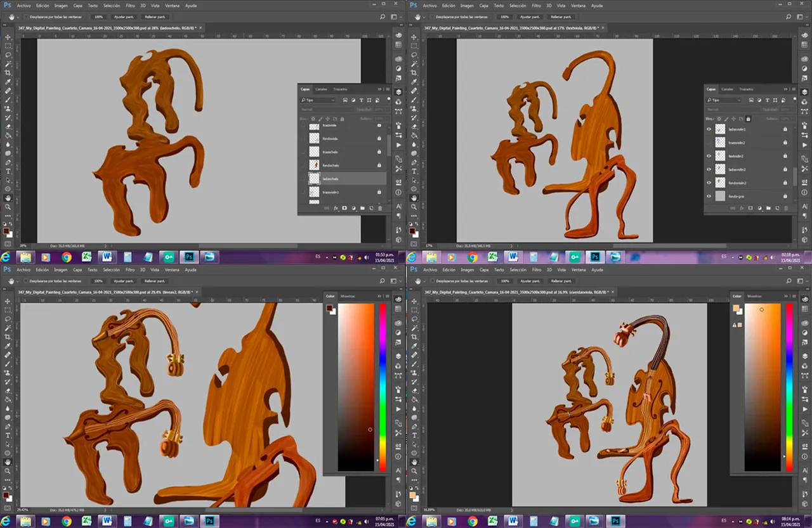Create new group folder in 17% window's Capas panel
Screen dimensions: 812x528
769,208
